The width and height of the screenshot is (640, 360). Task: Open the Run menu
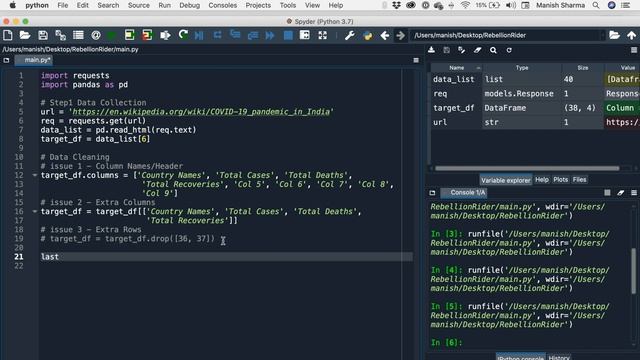[x=164, y=5]
